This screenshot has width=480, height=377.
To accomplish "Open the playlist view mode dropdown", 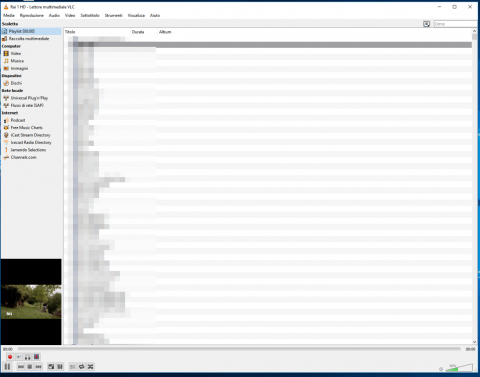I will point(426,24).
